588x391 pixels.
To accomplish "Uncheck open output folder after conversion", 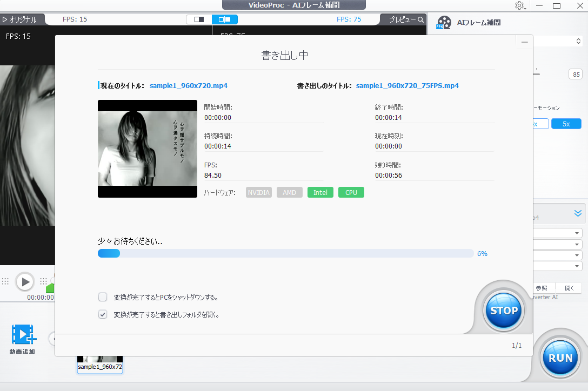I will coord(103,314).
